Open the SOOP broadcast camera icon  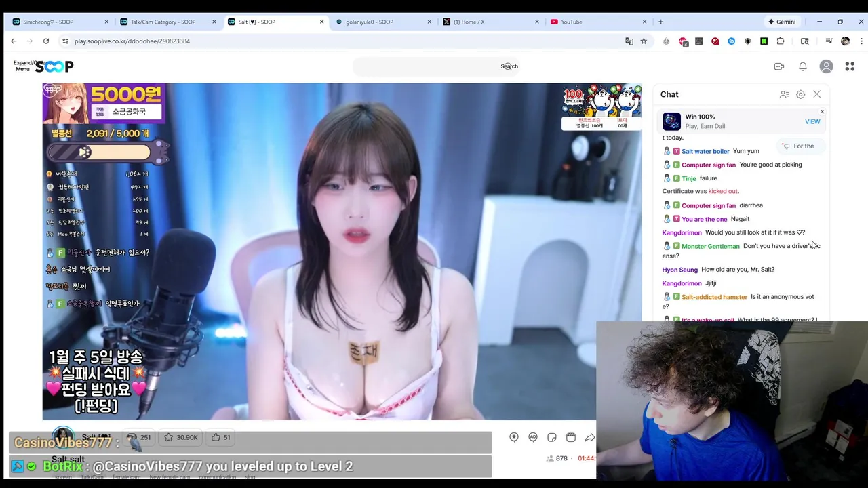[779, 66]
